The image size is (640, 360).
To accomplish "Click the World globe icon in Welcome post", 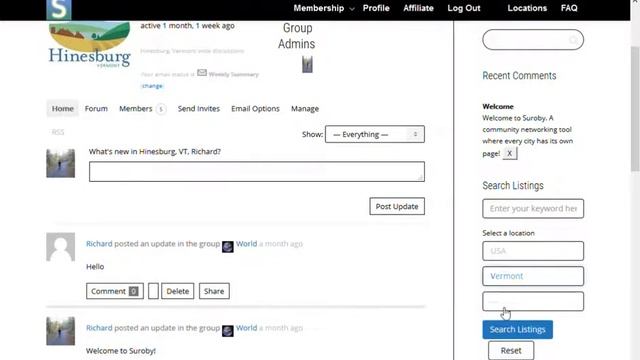I will [x=228, y=331].
